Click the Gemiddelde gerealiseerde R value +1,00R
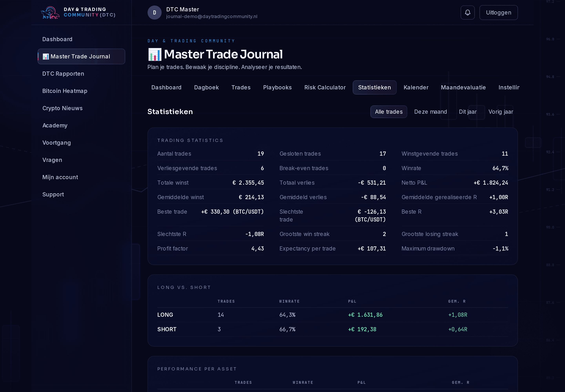The height and width of the screenshot is (392, 565). pos(499,197)
